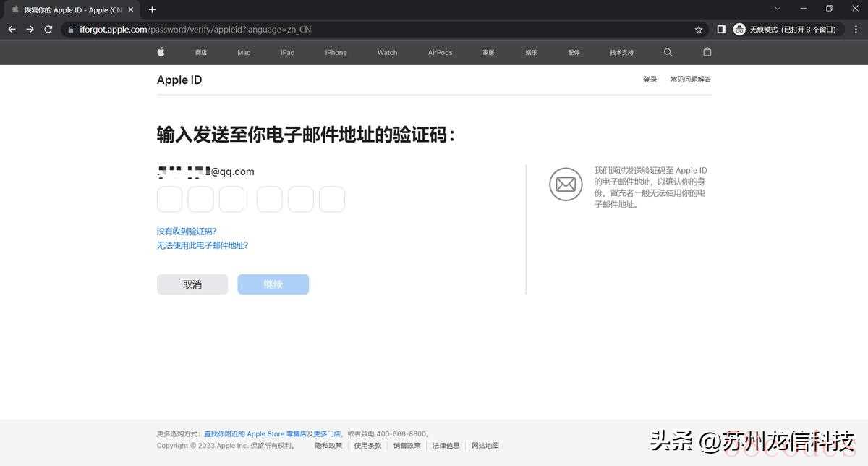Open iPhone in the Apple navigation
Viewport: 868px width, 466px height.
point(336,53)
